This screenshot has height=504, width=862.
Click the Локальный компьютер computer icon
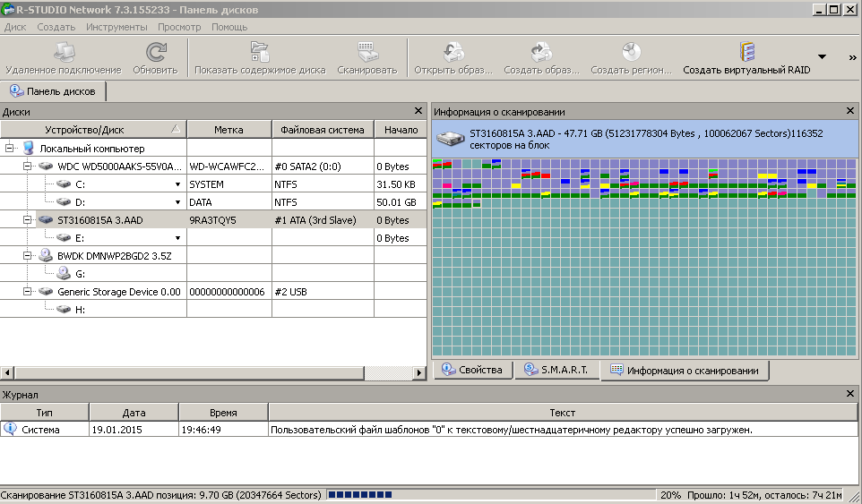(x=29, y=148)
